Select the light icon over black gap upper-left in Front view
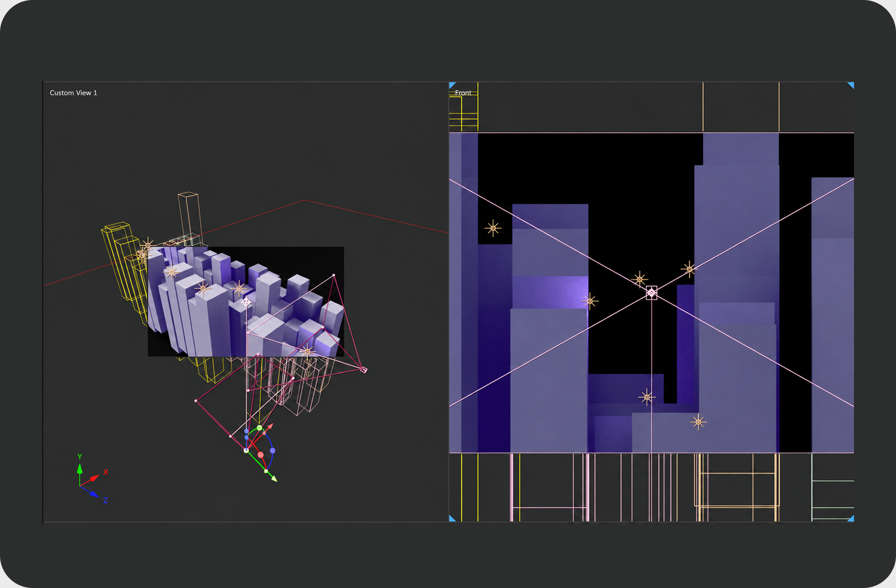The width and height of the screenshot is (896, 588). 493,228
